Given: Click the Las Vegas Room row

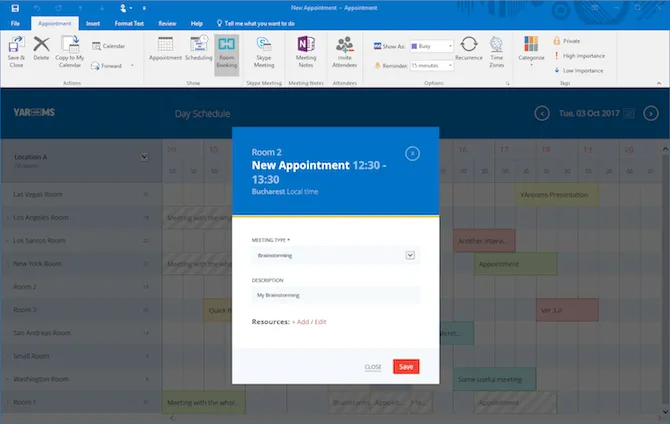Looking at the screenshot, I should [81, 194].
